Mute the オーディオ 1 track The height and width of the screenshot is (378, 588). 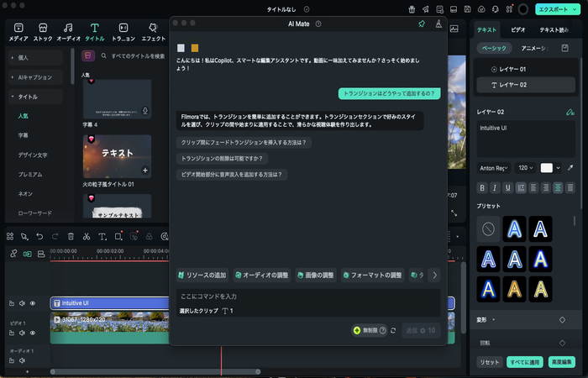22,360
